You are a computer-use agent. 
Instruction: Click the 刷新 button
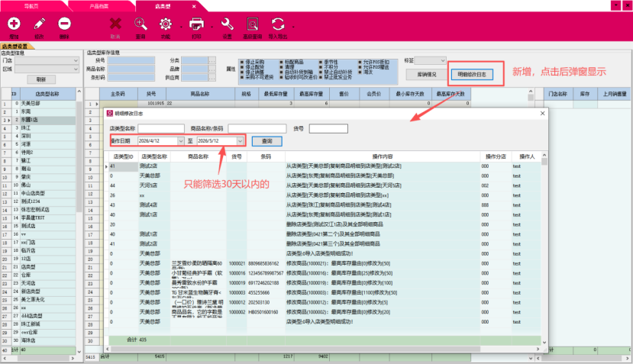click(40, 79)
